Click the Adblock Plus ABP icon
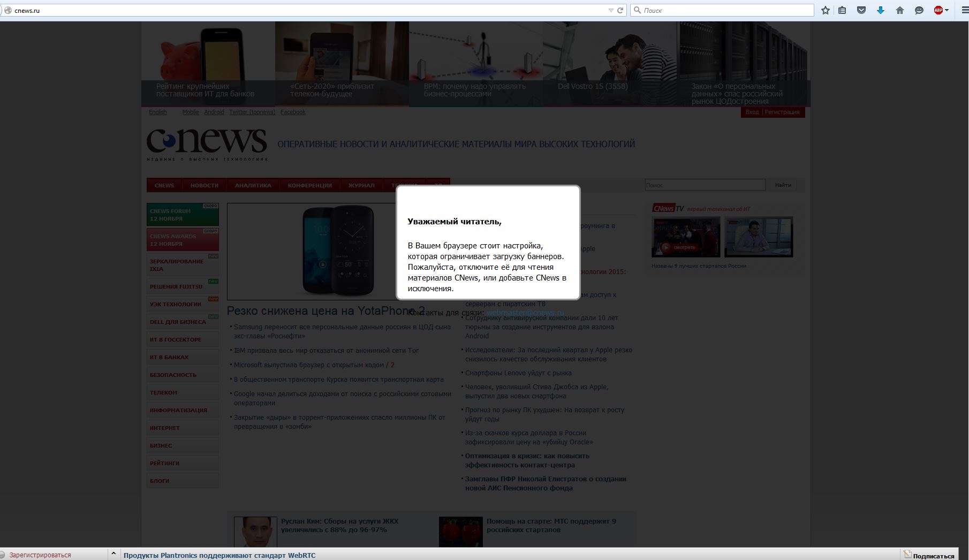Viewport: 969px width, 560px height. click(x=938, y=10)
